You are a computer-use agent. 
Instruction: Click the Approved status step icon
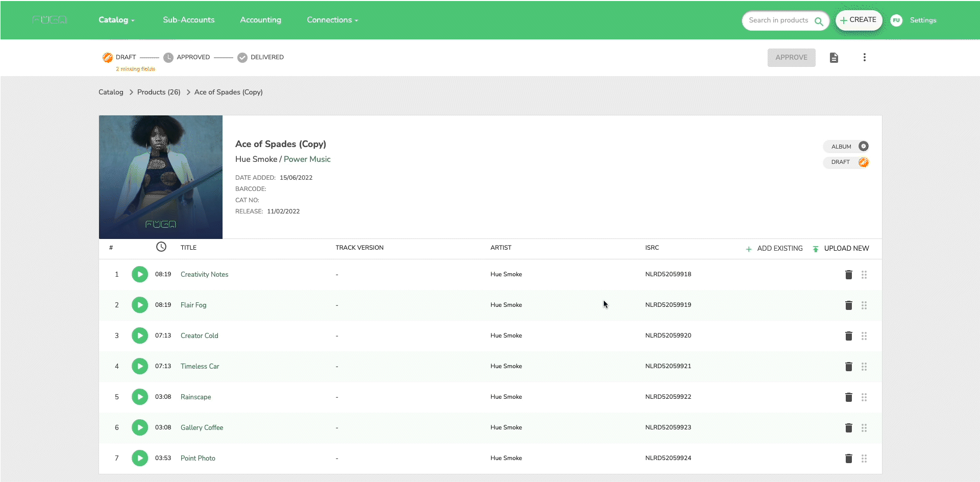pyautogui.click(x=168, y=57)
